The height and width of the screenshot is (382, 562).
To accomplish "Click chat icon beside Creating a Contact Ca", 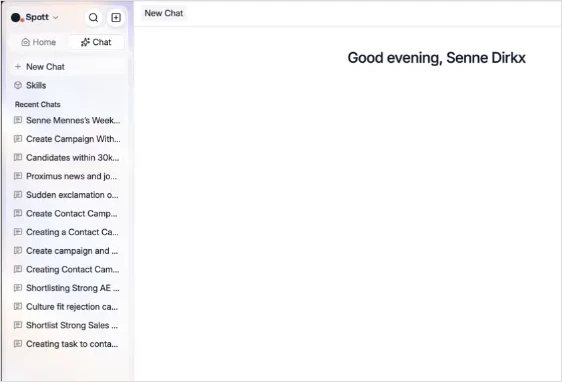I will (18, 232).
